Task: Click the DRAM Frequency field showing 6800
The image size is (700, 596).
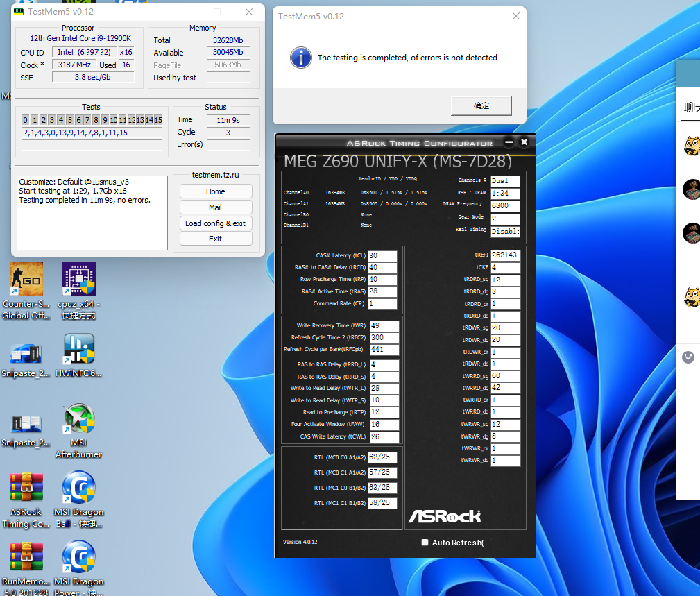Action: 505,206
